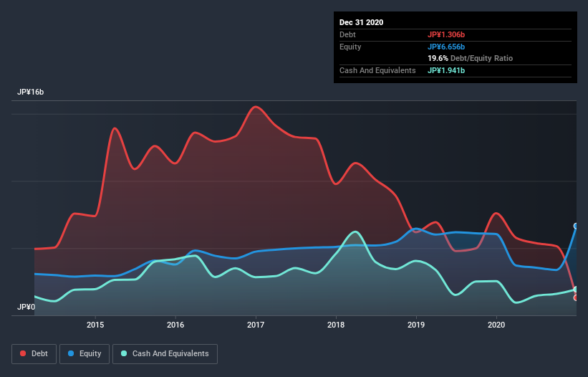
Task: Click the 2016 x-axis label
Action: tap(175, 325)
